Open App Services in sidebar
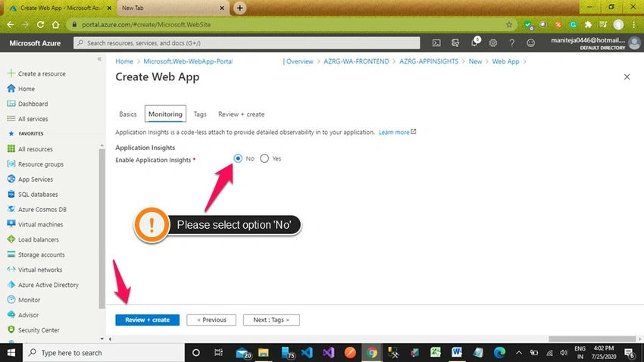 pyautogui.click(x=36, y=179)
